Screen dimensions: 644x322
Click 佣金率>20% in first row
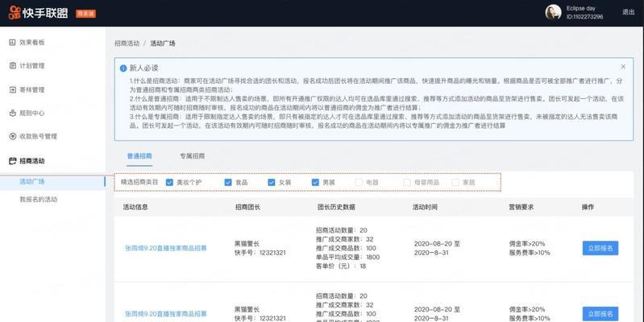[527, 244]
